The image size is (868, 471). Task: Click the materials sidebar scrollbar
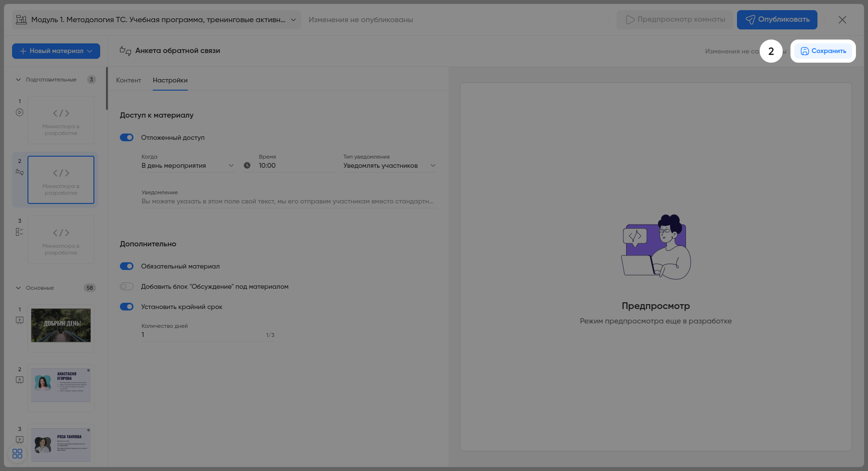pyautogui.click(x=106, y=89)
